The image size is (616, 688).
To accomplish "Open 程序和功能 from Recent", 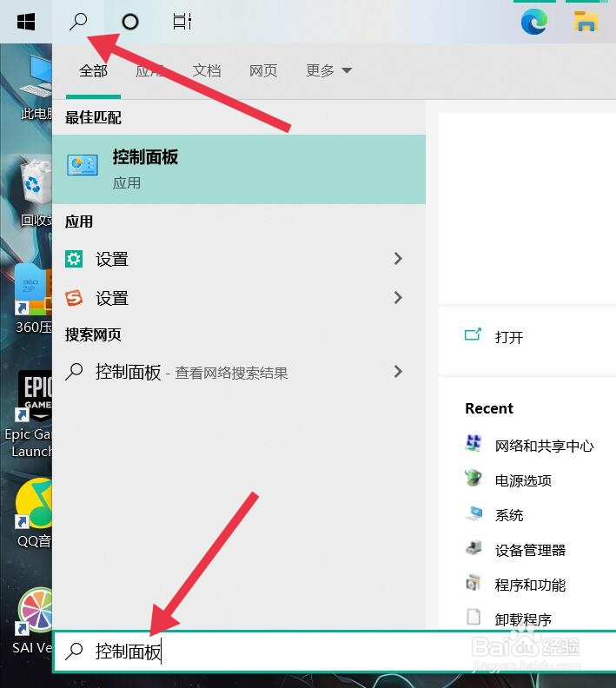I will (x=530, y=585).
